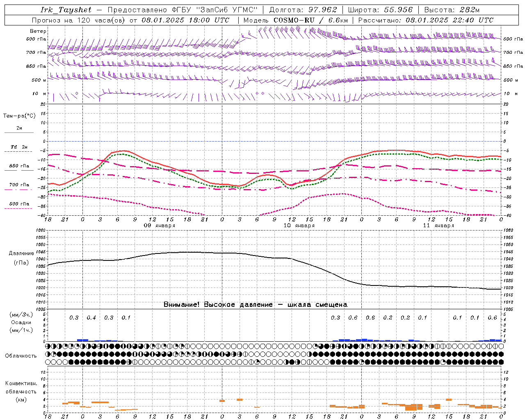Click the green dashed line under Td 2м
The image size is (525, 420).
coord(19,151)
